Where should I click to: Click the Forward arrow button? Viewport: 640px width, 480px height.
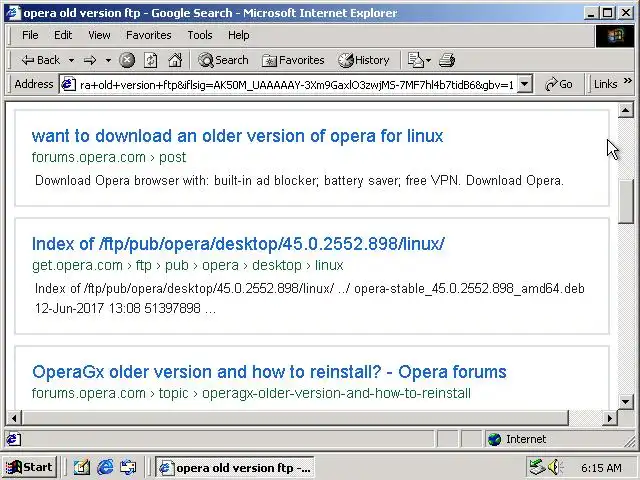90,60
